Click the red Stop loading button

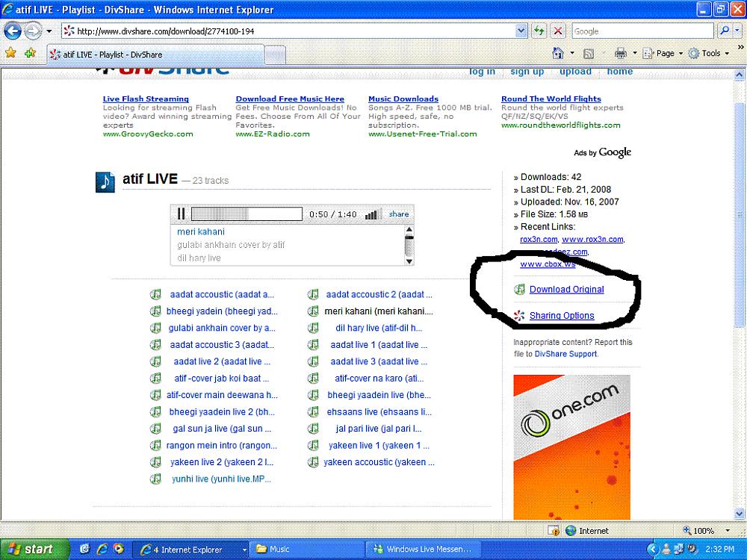tap(558, 31)
